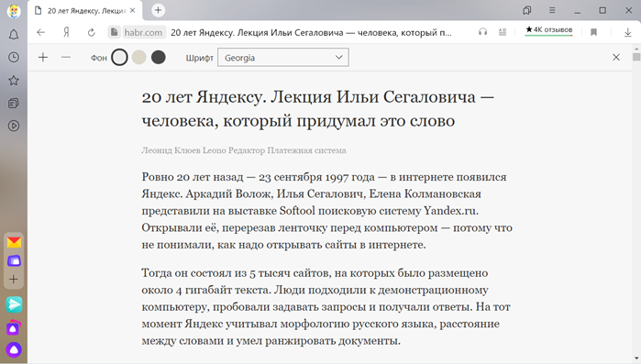Open a new tab with plus button

tap(159, 10)
